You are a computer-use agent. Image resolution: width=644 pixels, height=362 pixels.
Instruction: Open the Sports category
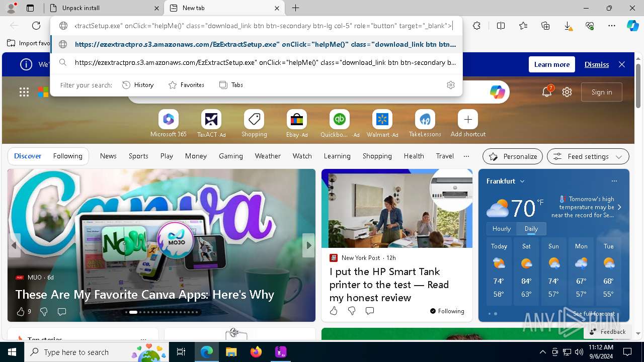(138, 156)
